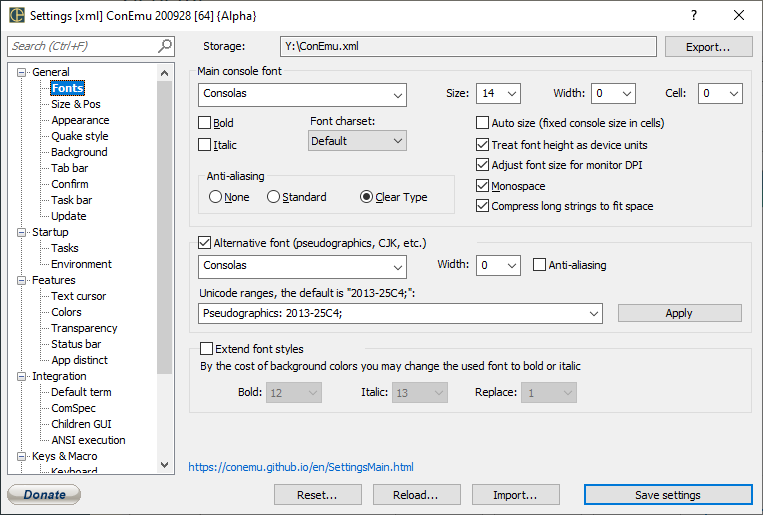This screenshot has width=763, height=515.
Task: Collapse the Features tree node
Action: coord(21,280)
